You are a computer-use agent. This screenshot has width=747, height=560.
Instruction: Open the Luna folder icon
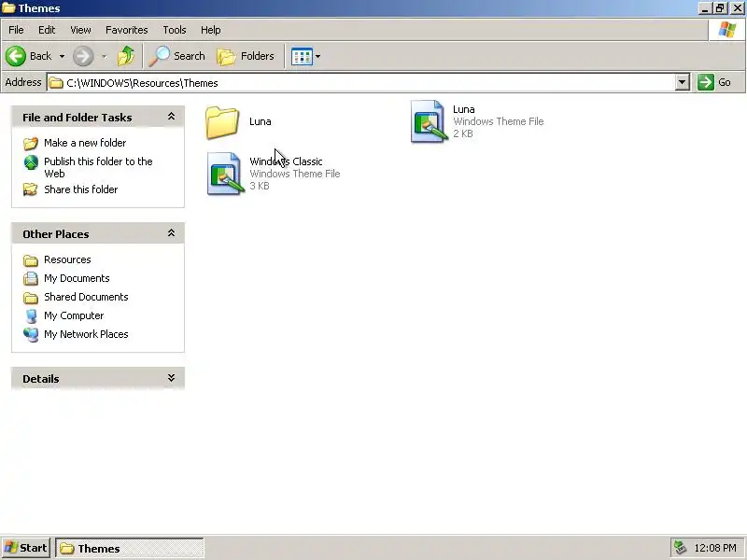(x=222, y=122)
